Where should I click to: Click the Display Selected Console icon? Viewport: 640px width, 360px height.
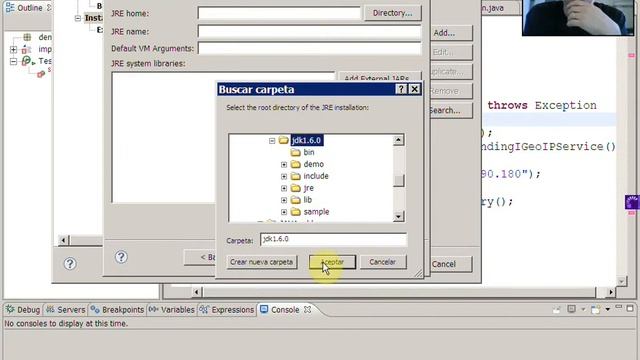click(x=571, y=309)
